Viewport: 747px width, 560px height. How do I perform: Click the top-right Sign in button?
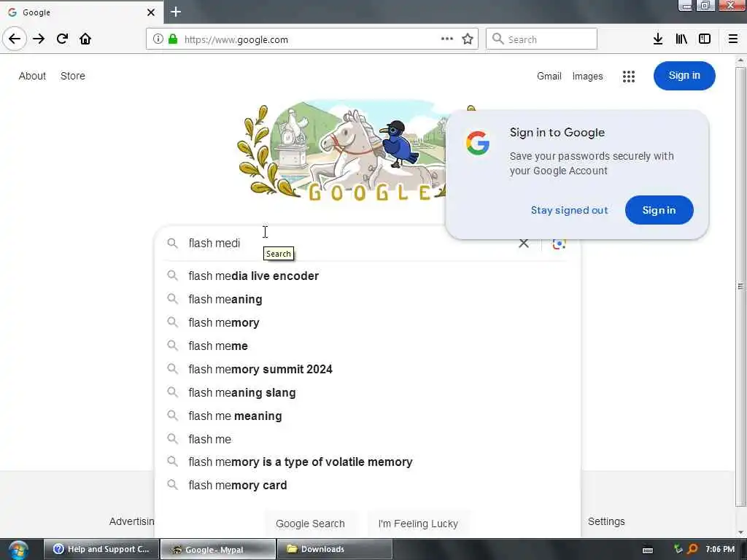point(684,76)
